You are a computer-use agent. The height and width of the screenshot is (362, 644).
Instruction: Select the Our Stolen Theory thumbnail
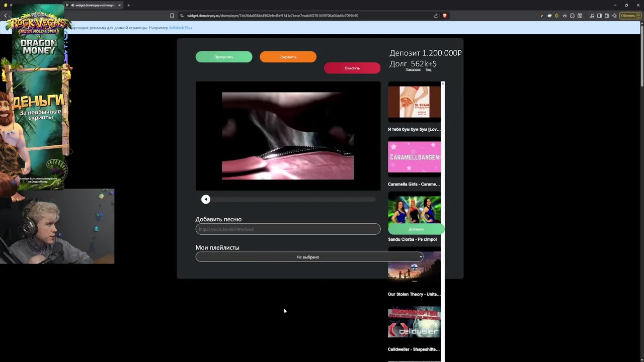point(414,267)
